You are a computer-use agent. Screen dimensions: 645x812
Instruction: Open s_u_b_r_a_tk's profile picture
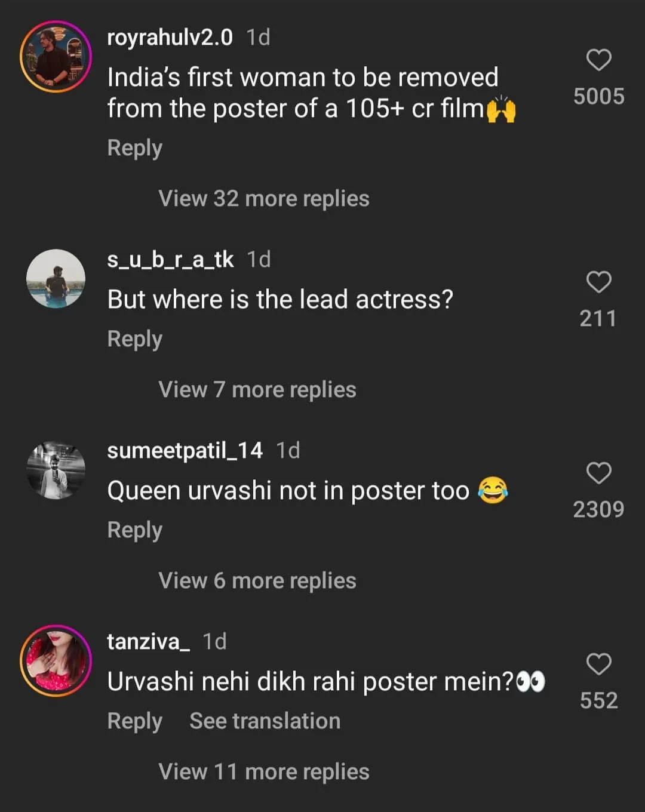(56, 279)
